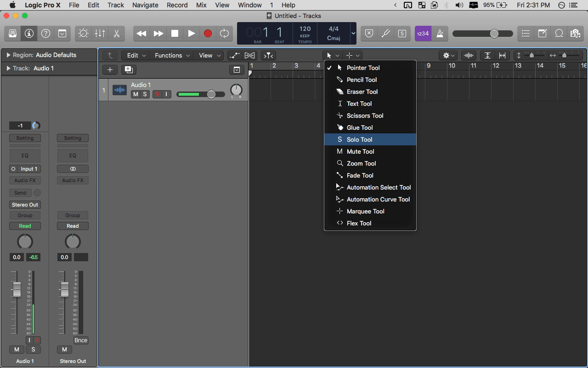The image size is (588, 368).
Task: Choose Marquee Tool from the tool menu
Action: (365, 211)
